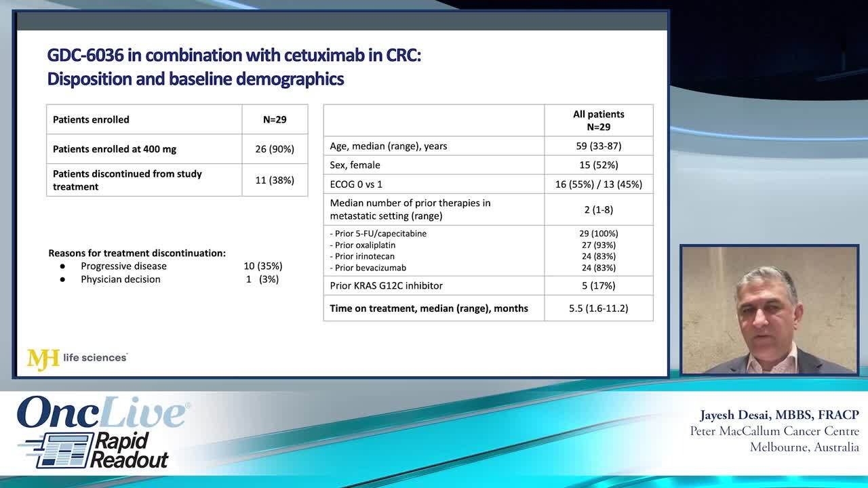Click the speaker webcam video thumbnail
Viewport: 868px width, 488px height.
770,310
